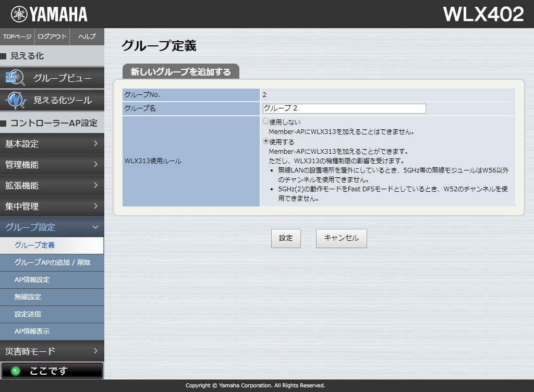
Task: Go to TOPページ in the top navigation
Action: pos(17,36)
